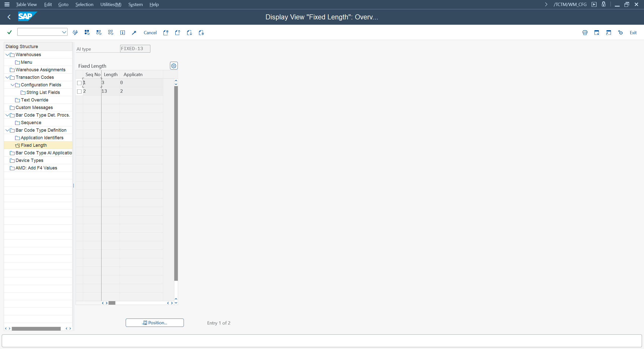Click the Deselect All entries icon

click(x=111, y=32)
